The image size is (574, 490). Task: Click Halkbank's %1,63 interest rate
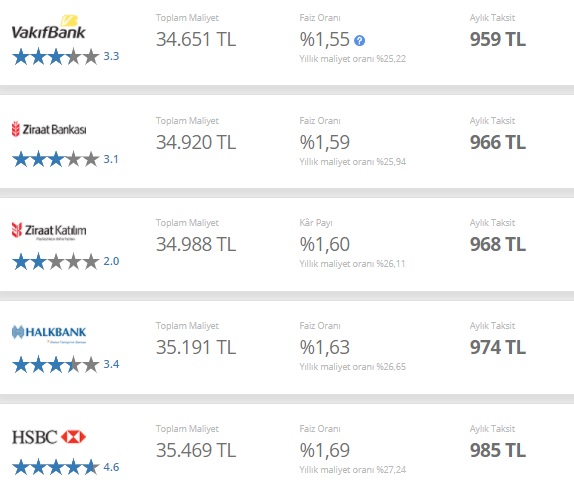pos(325,347)
